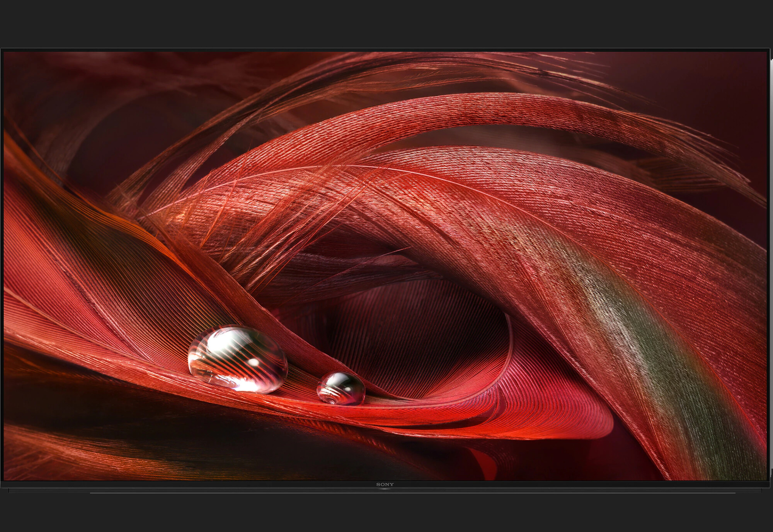Click the dark background above the TV

tap(386, 23)
